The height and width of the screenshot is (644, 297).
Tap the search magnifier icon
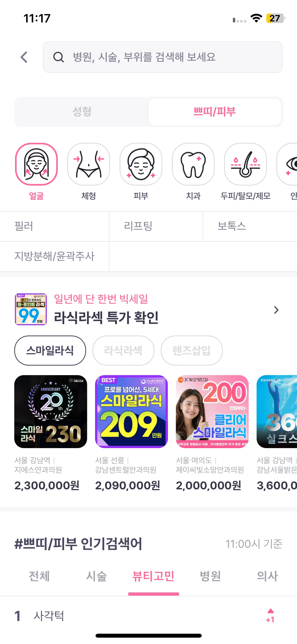pyautogui.click(x=59, y=57)
